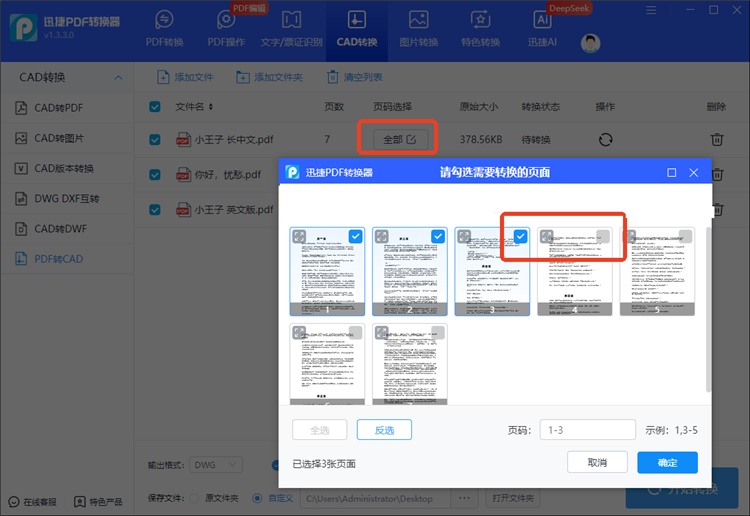Select DWG DXF互转 in sidebar
This screenshot has width=750, height=516.
click(67, 198)
